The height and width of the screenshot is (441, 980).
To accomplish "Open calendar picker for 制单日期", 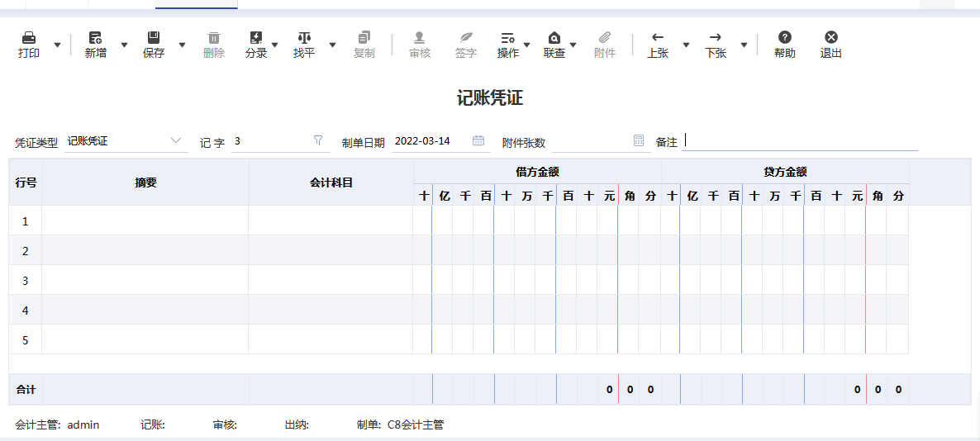I will 478,140.
